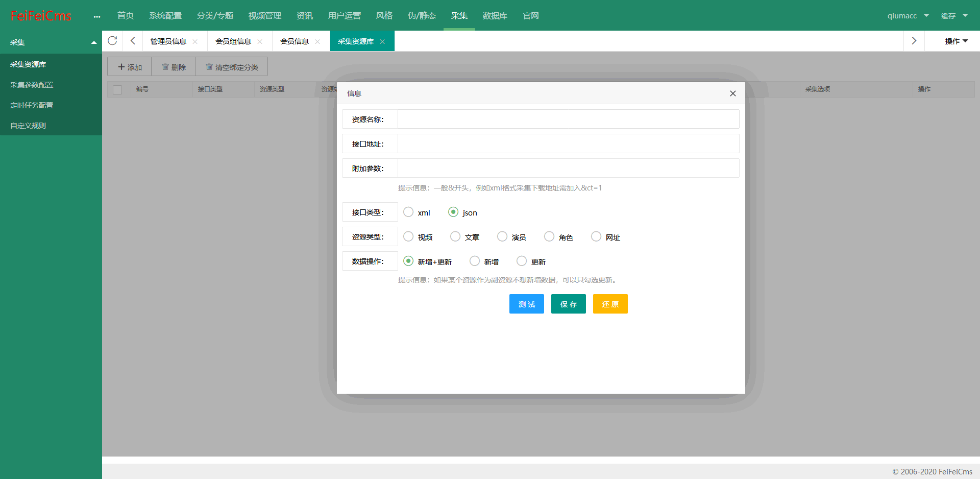
Task: Choose 视频 as the resource type
Action: [x=408, y=236]
